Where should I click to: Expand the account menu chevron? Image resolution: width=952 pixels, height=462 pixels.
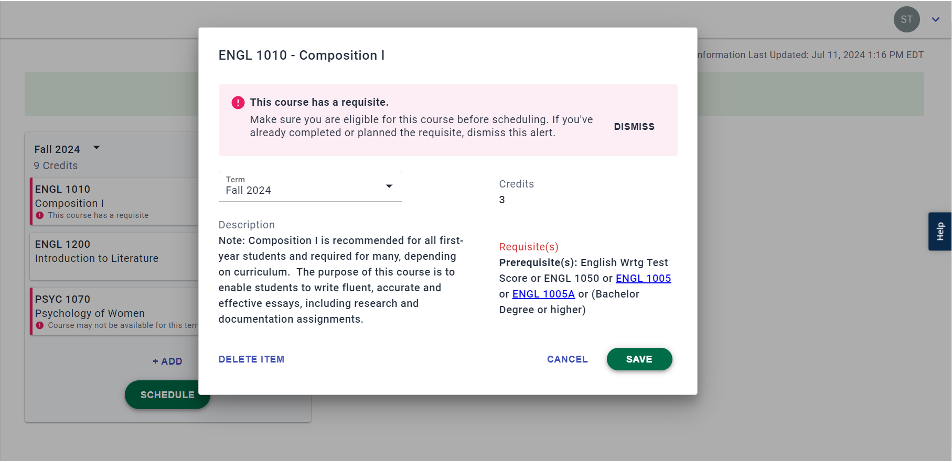coord(935,19)
